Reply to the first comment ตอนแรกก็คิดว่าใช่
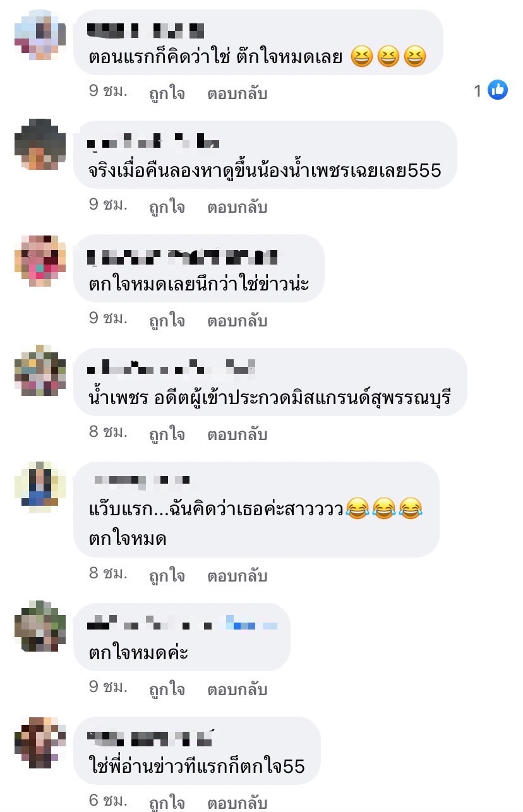 point(237,93)
